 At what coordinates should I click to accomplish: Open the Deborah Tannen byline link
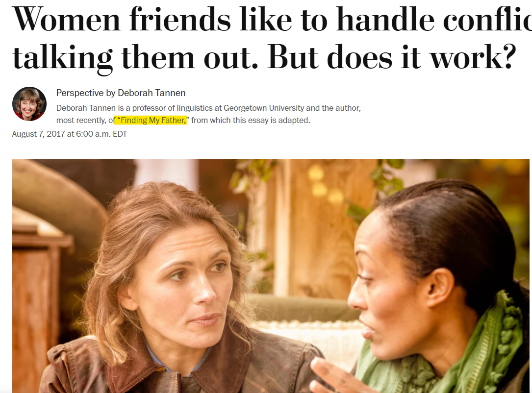[152, 93]
